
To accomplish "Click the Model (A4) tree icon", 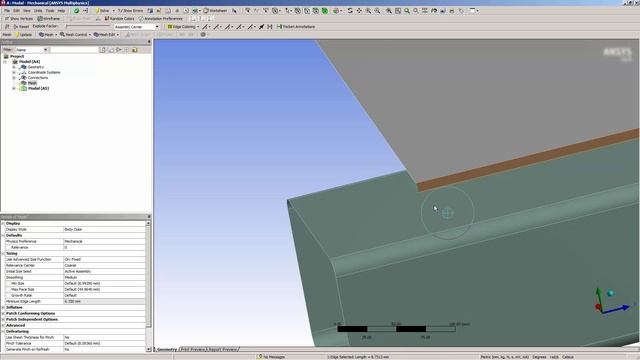I will pos(15,62).
